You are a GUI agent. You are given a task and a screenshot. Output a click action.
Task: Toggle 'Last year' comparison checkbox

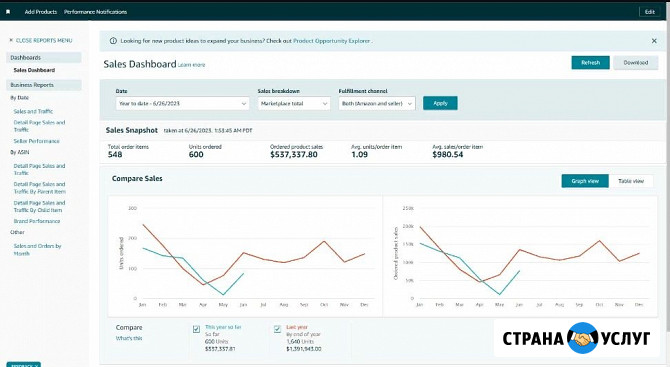tap(277, 329)
